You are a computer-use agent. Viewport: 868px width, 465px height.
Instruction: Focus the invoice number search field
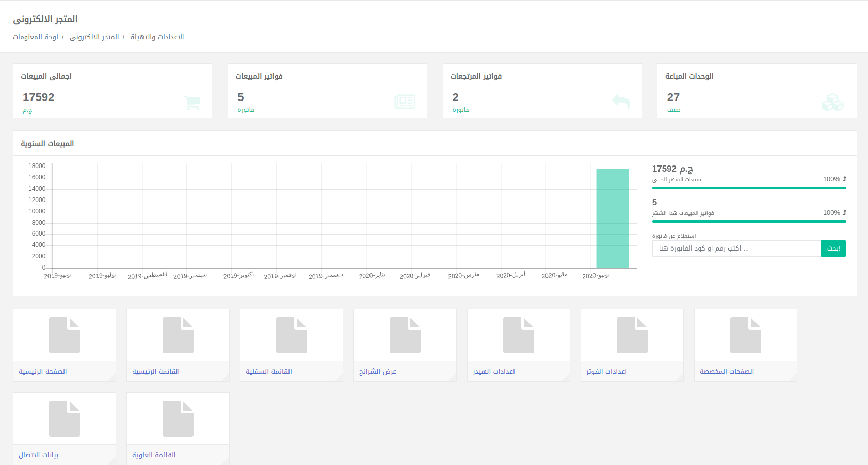[736, 248]
